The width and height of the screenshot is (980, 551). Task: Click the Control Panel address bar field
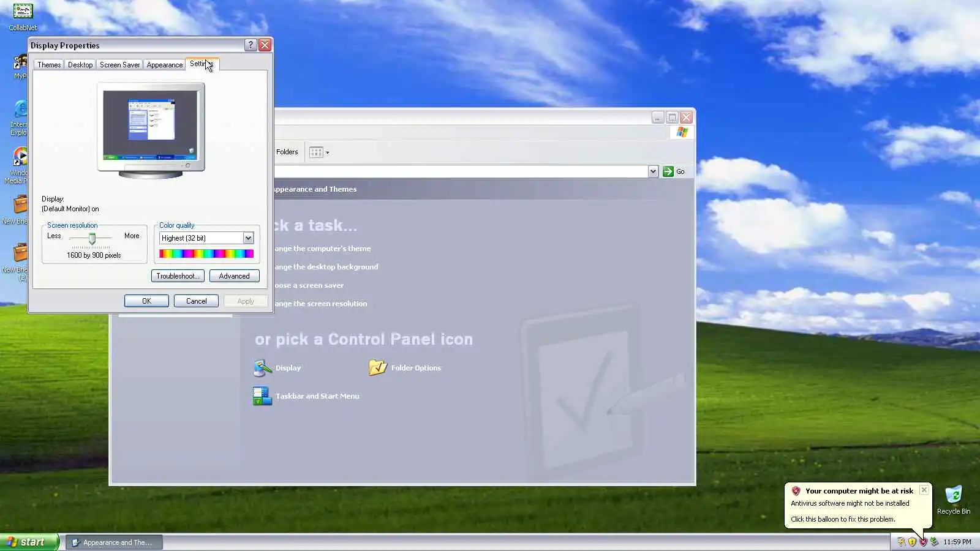click(x=461, y=171)
